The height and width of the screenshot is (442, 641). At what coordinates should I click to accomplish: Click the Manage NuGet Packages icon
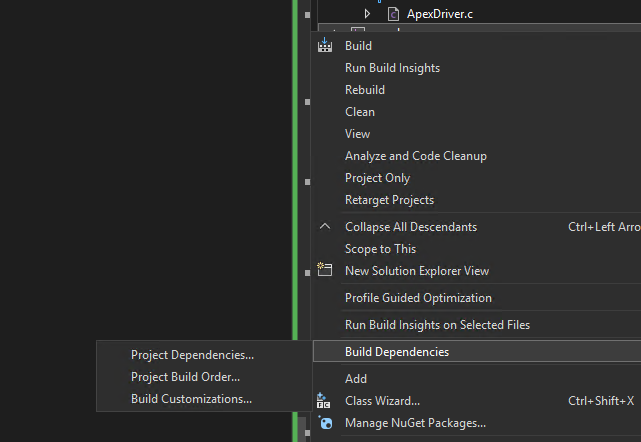click(x=325, y=422)
